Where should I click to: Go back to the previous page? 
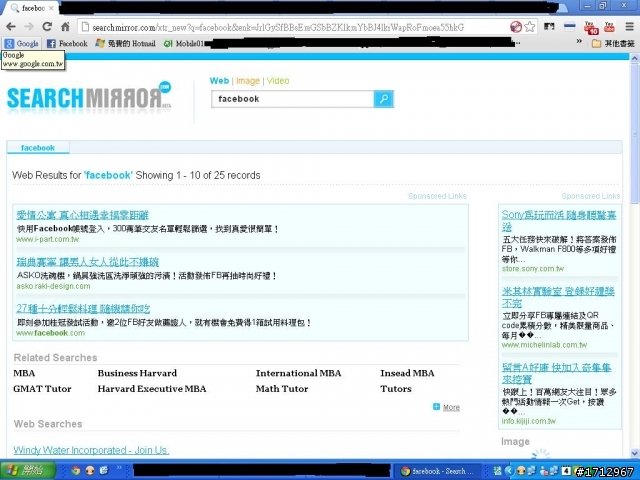11,27
